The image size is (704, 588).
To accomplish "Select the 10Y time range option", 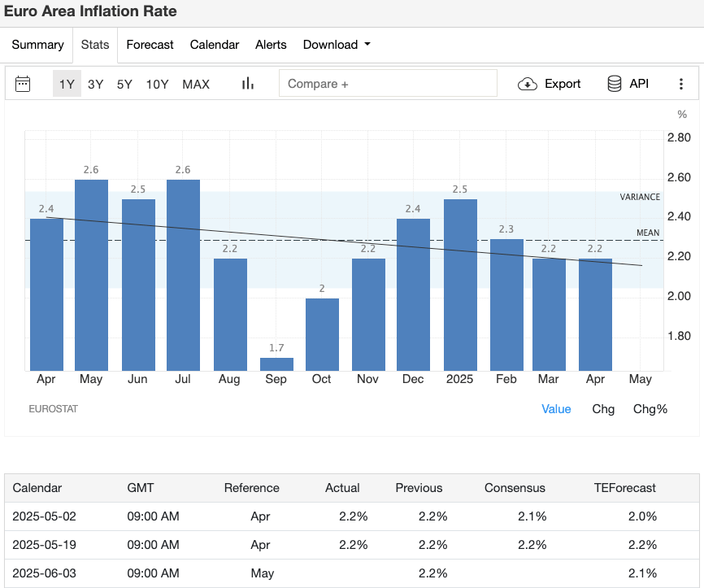I will coord(157,83).
